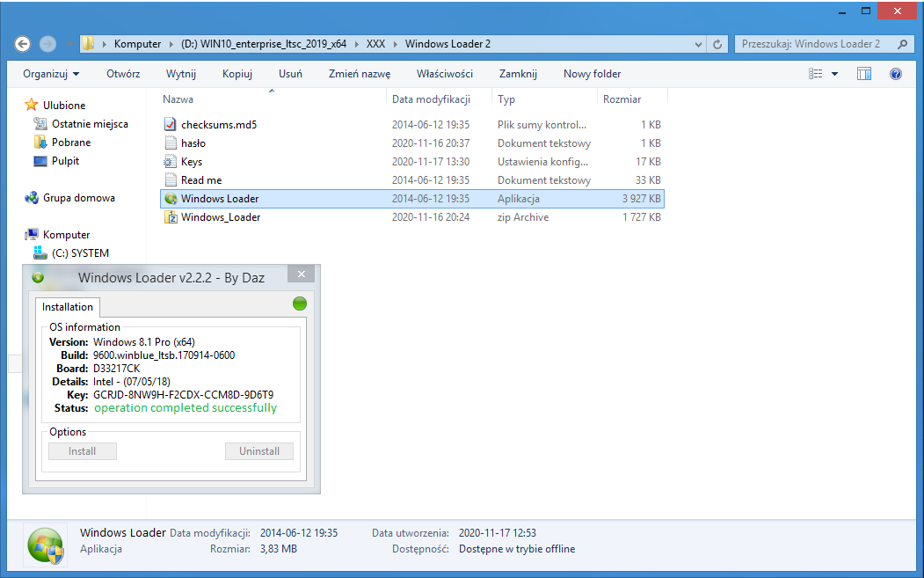Click the Windows_Loader zip archive icon

(171, 217)
